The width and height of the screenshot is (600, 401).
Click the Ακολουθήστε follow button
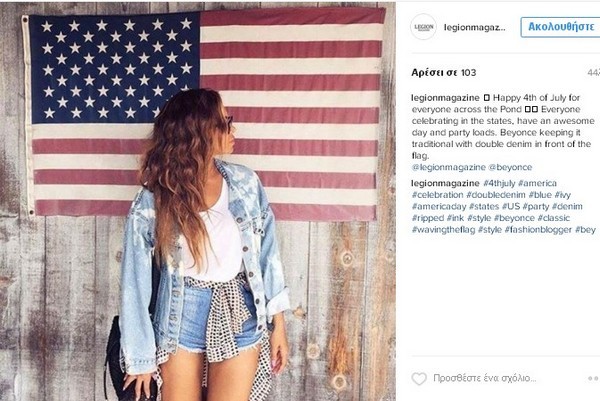(x=560, y=27)
